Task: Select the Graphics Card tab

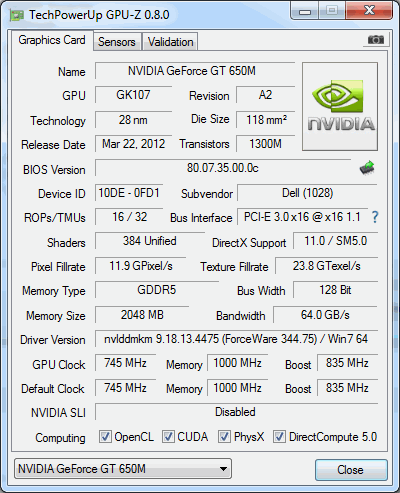Action: tap(52, 40)
